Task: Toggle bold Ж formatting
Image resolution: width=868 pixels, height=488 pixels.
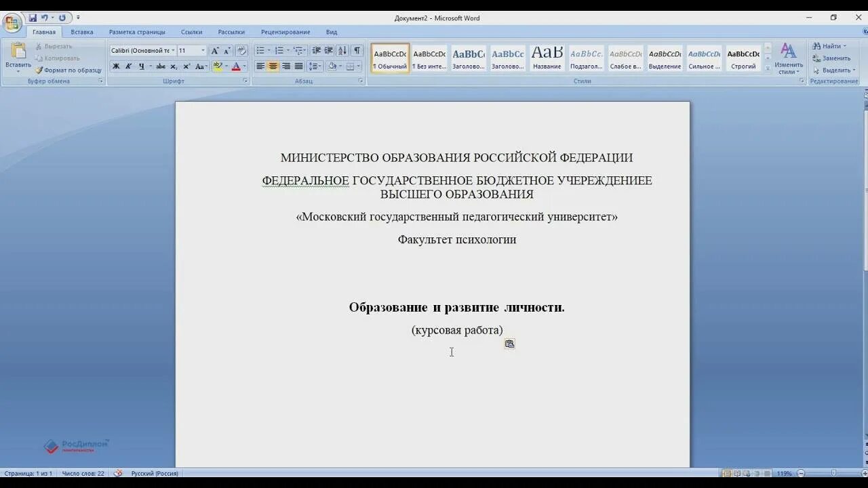Action: (116, 66)
